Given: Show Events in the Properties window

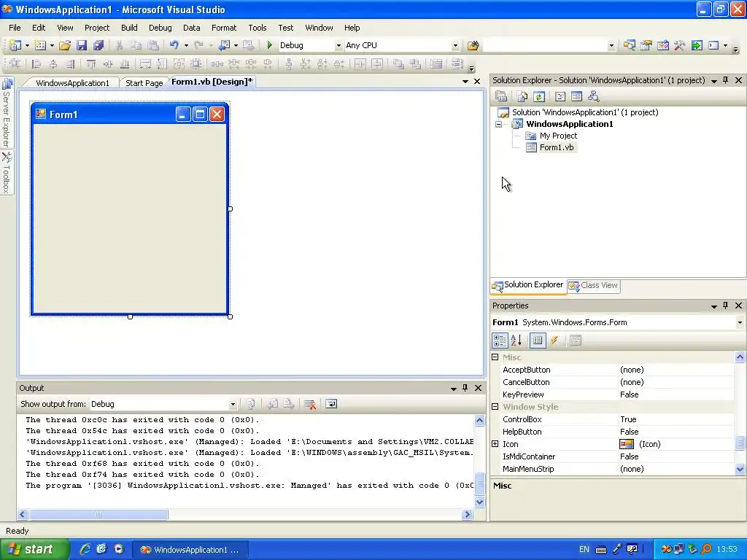Looking at the screenshot, I should click(554, 341).
